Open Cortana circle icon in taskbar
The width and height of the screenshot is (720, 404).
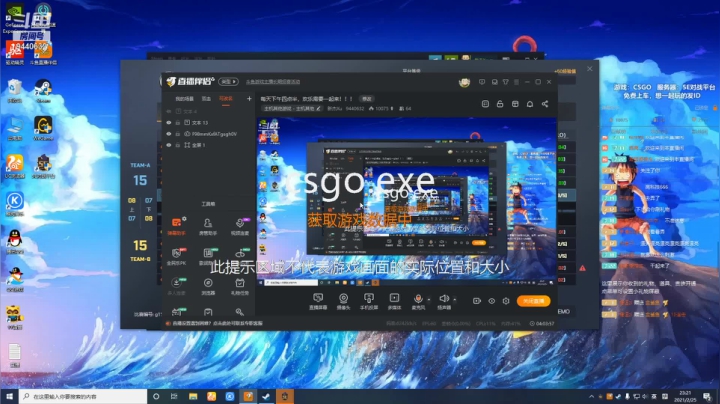pos(156,396)
